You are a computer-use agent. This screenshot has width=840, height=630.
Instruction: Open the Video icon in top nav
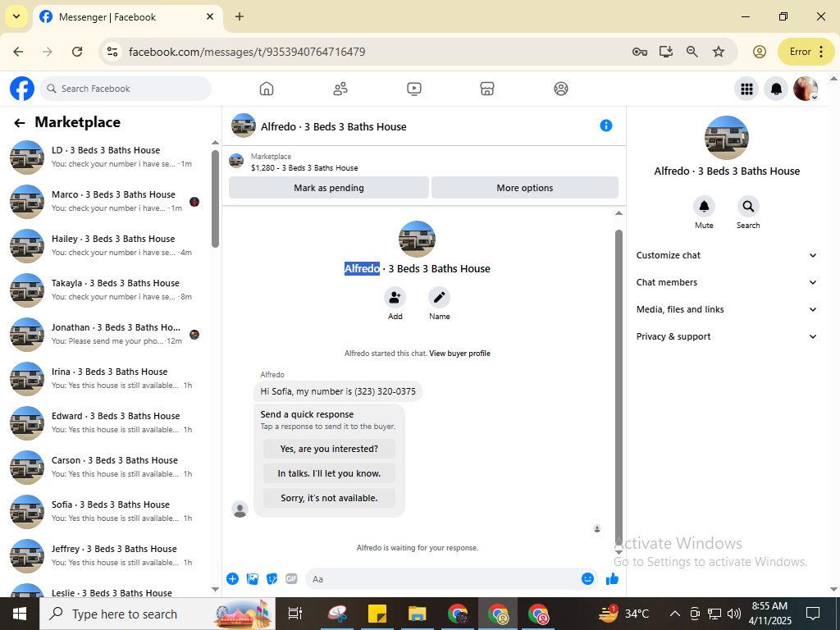[x=414, y=89]
